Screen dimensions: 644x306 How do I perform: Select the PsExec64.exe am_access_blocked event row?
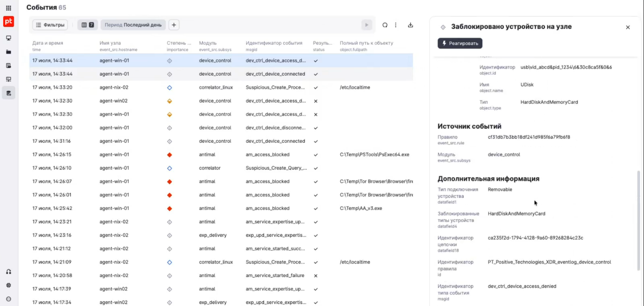pos(221,155)
